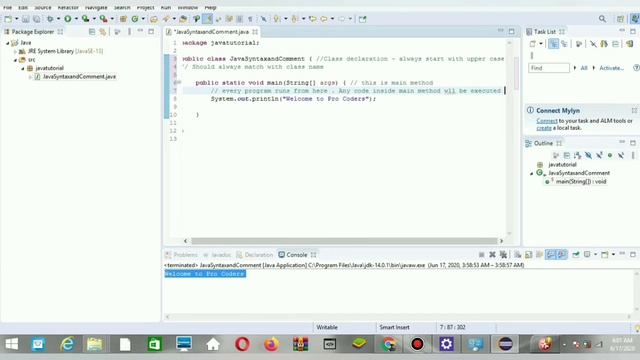Click the Run button in the toolbar
Screen dimensions: 640x360
coord(68,19)
